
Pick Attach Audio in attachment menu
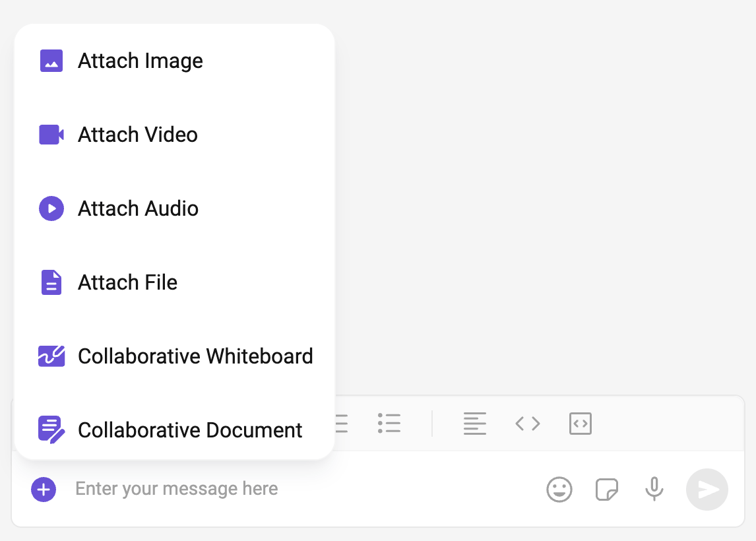pyautogui.click(x=175, y=208)
